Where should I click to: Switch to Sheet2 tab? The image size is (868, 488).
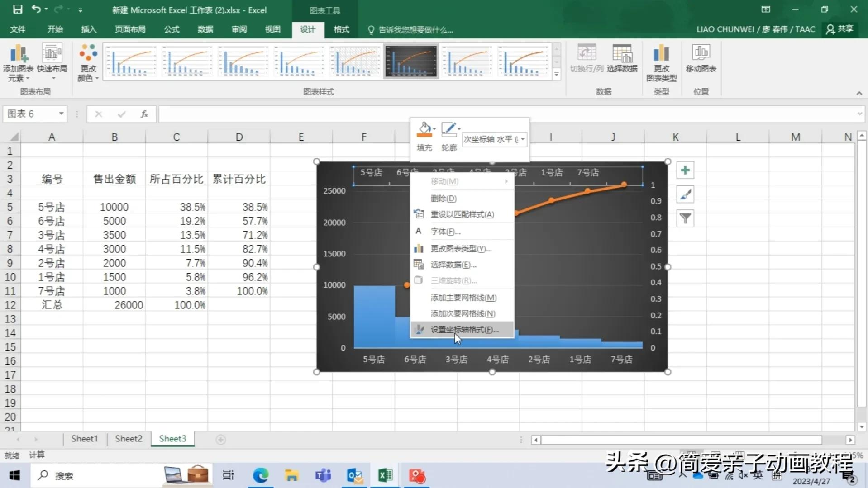point(129,439)
